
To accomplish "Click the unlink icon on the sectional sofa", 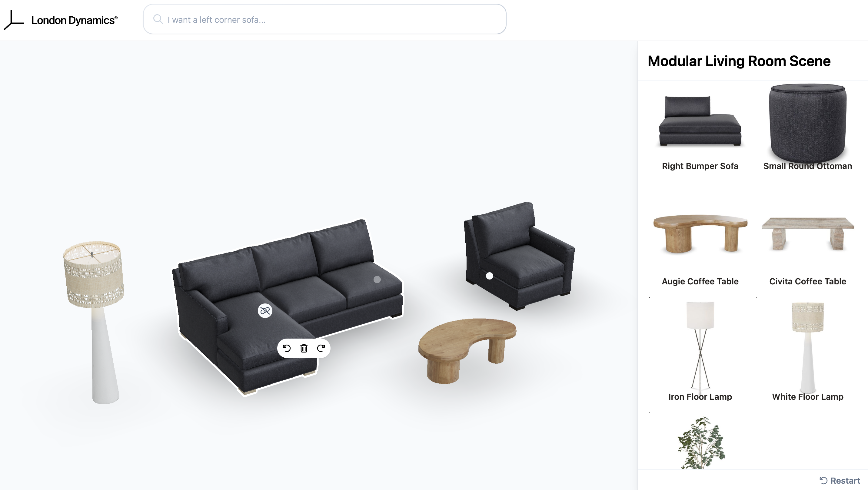I will 265,310.
